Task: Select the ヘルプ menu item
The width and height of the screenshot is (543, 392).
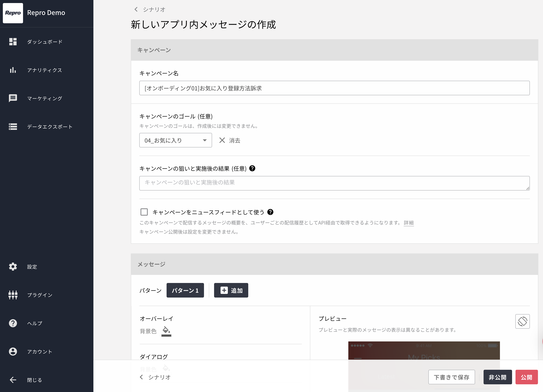Action: (35, 323)
